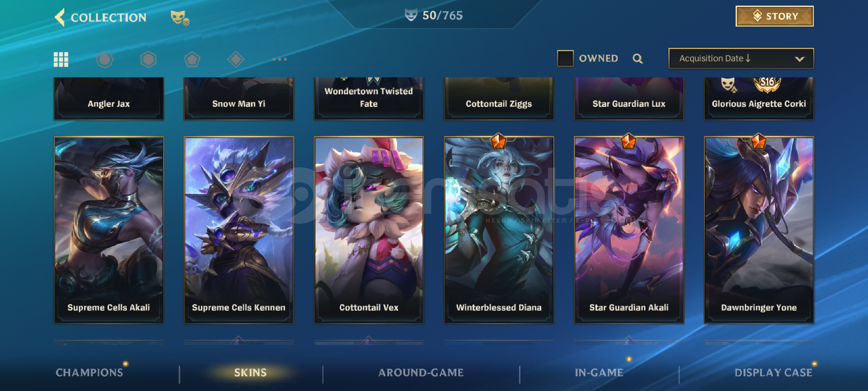The height and width of the screenshot is (391, 868).
Task: Expand the sort dropdown chevron arrow
Action: 800,59
